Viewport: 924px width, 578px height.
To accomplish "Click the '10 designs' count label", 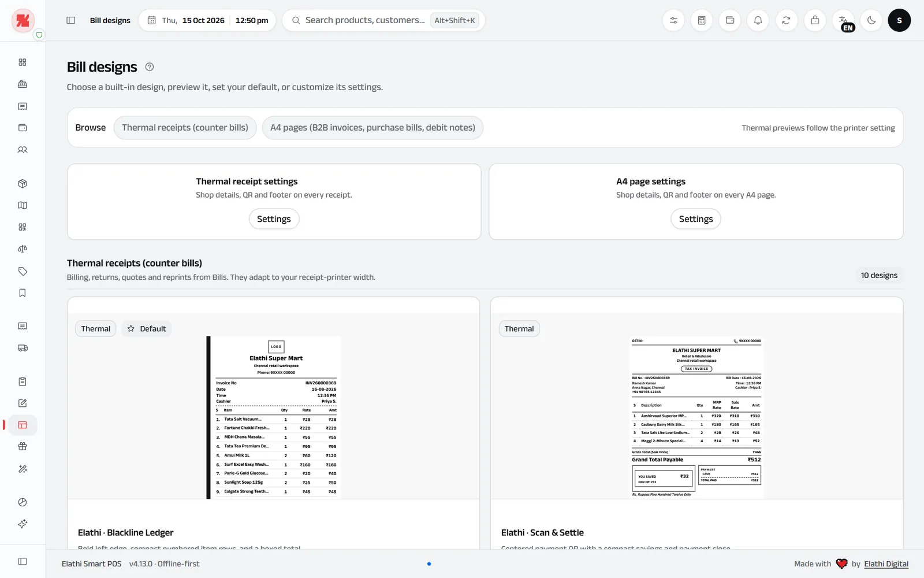I will (x=879, y=276).
